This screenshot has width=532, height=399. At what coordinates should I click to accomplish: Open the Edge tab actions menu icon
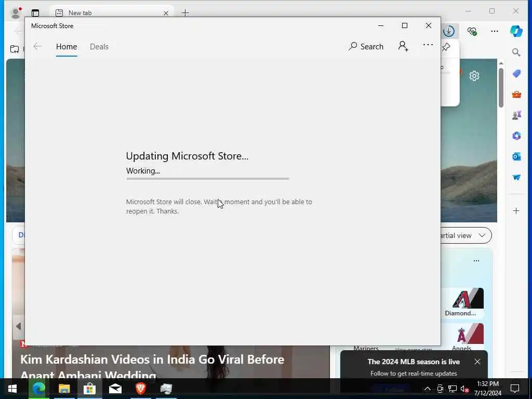click(x=35, y=13)
